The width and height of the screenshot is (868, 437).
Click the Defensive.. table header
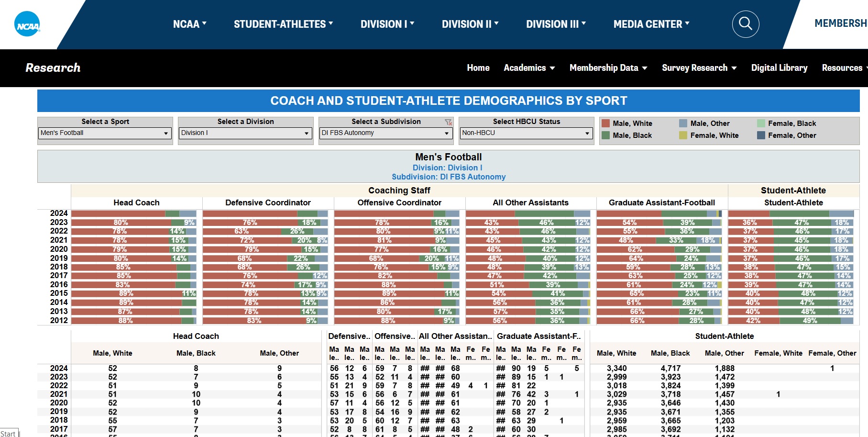pos(349,336)
